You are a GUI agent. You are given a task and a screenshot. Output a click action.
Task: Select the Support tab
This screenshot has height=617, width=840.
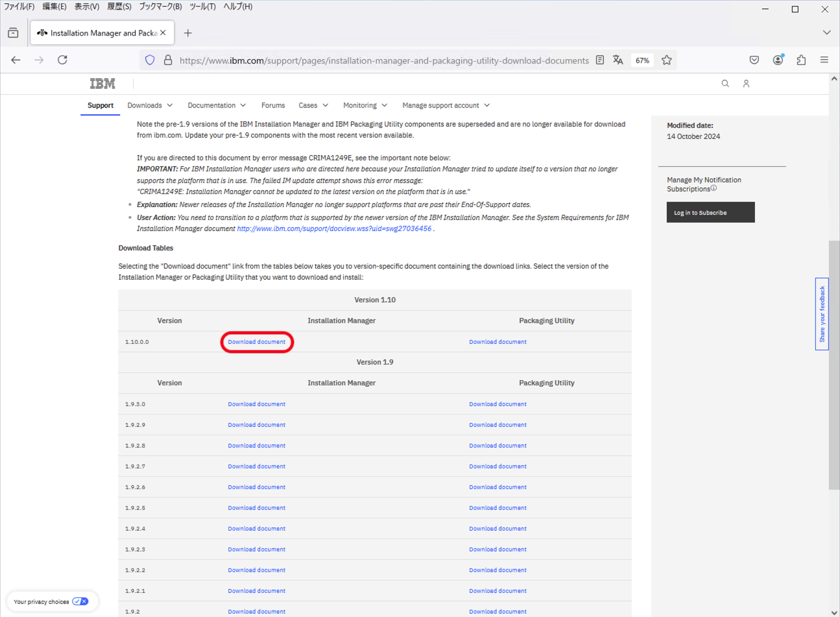click(x=101, y=105)
